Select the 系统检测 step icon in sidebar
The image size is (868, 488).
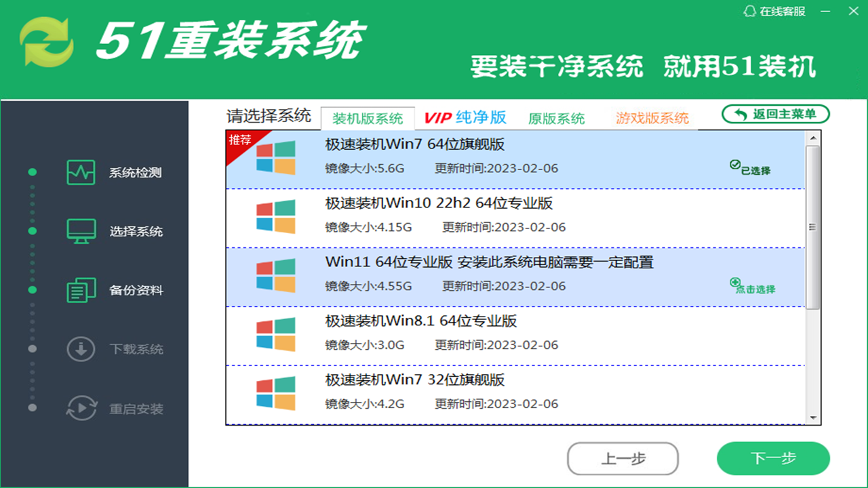click(x=81, y=172)
